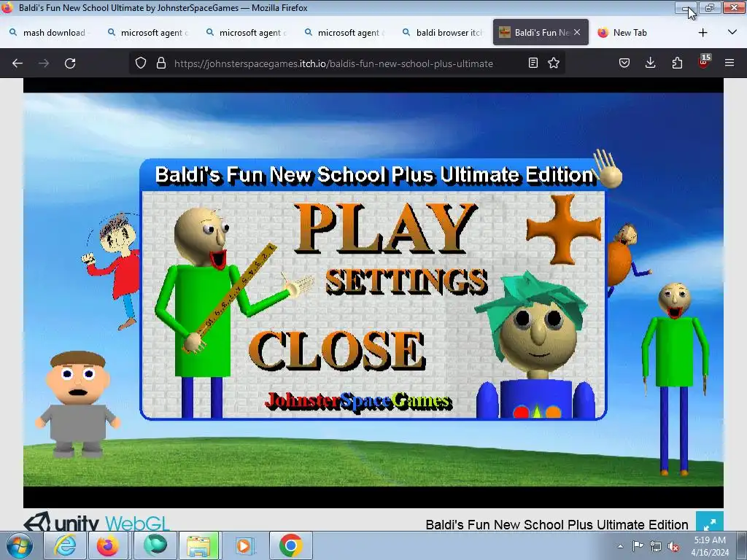Click the orange plus cross icon
The image size is (747, 560).
[x=564, y=229]
